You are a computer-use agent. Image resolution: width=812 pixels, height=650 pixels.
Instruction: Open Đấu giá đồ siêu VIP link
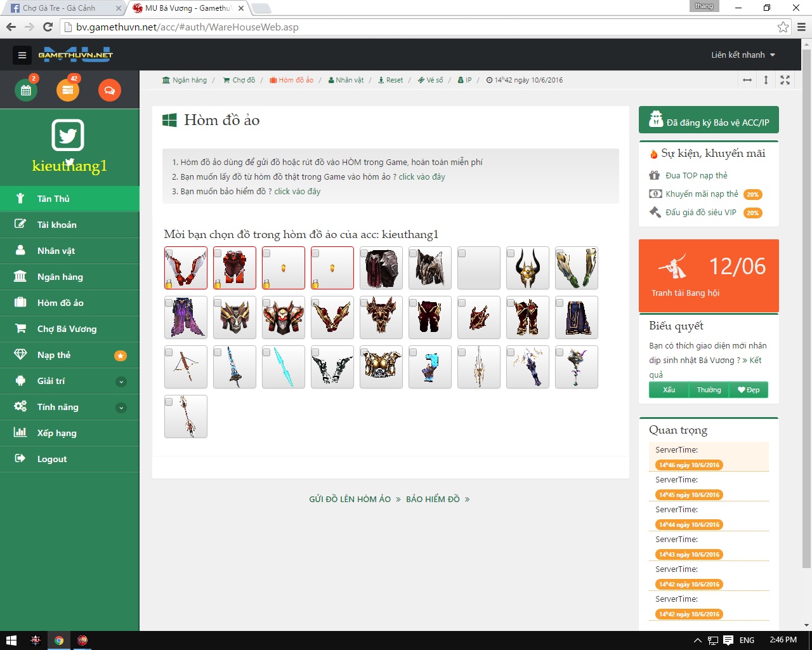pyautogui.click(x=701, y=213)
